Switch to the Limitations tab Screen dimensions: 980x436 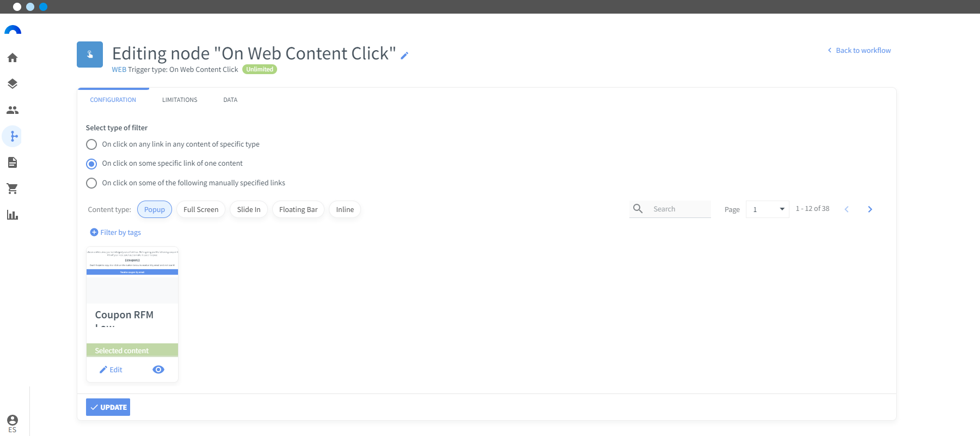[180, 100]
